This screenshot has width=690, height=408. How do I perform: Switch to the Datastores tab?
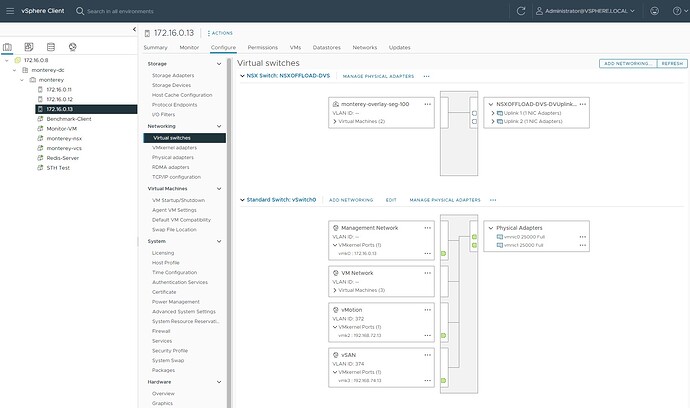326,47
